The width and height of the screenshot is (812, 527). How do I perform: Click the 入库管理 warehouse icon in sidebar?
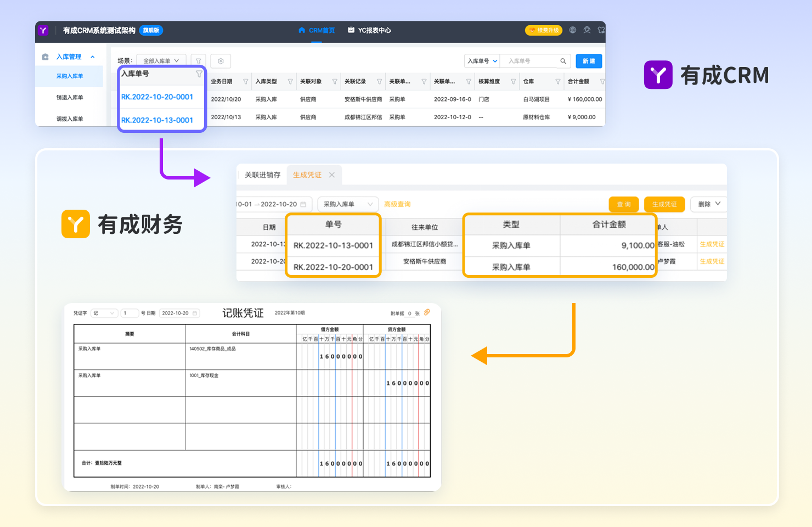click(x=46, y=57)
